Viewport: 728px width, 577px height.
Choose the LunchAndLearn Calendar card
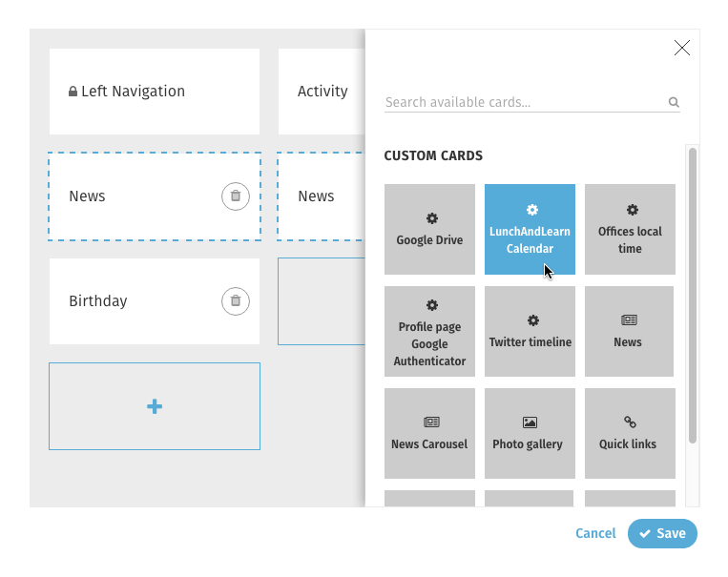pos(530,229)
